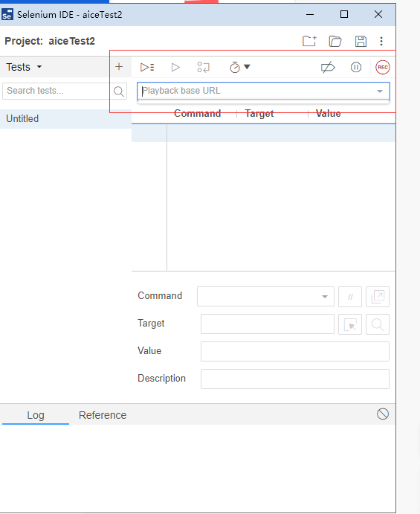Start recording with REC button
The image size is (420, 514).
pos(383,67)
